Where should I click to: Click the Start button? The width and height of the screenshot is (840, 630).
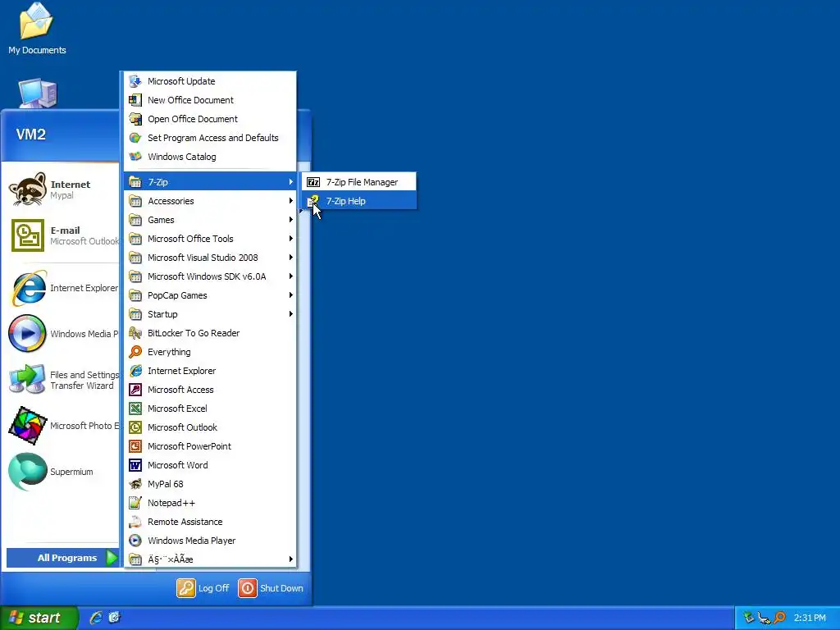coord(39,618)
